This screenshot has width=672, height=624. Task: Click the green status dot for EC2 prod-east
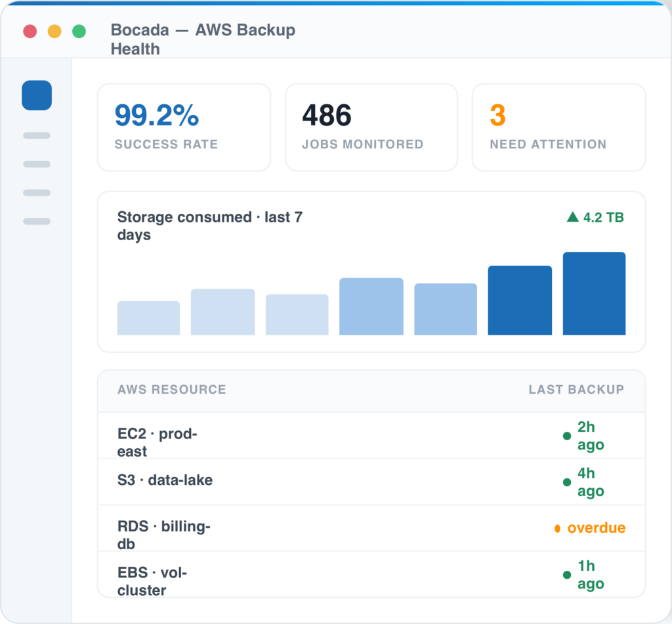click(567, 436)
